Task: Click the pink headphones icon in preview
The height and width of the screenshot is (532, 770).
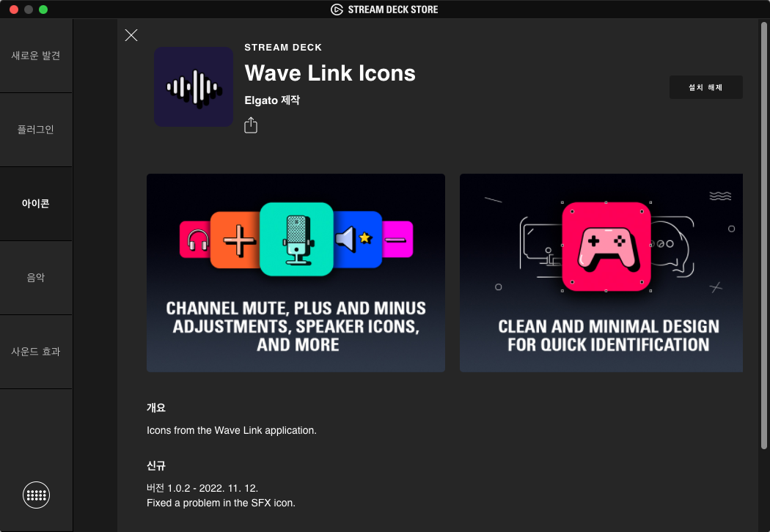Action: coord(196,240)
